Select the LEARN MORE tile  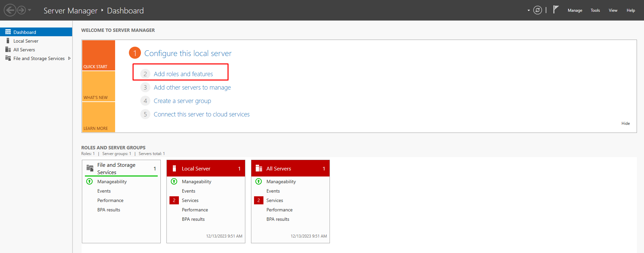(x=99, y=117)
